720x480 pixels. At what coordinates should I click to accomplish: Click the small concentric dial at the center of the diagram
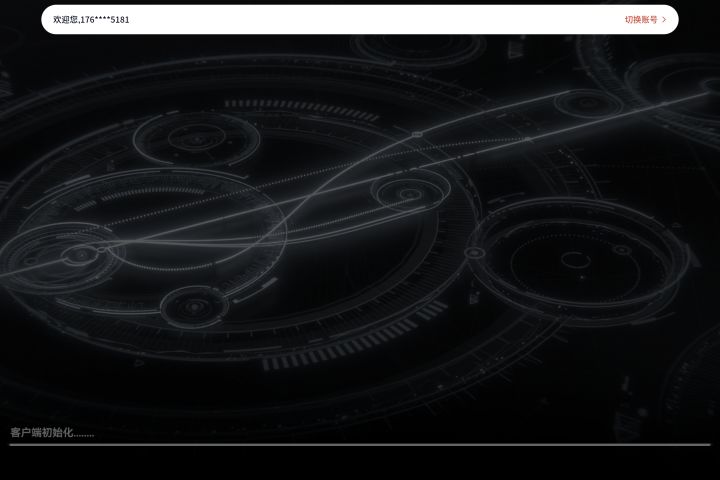(410, 194)
